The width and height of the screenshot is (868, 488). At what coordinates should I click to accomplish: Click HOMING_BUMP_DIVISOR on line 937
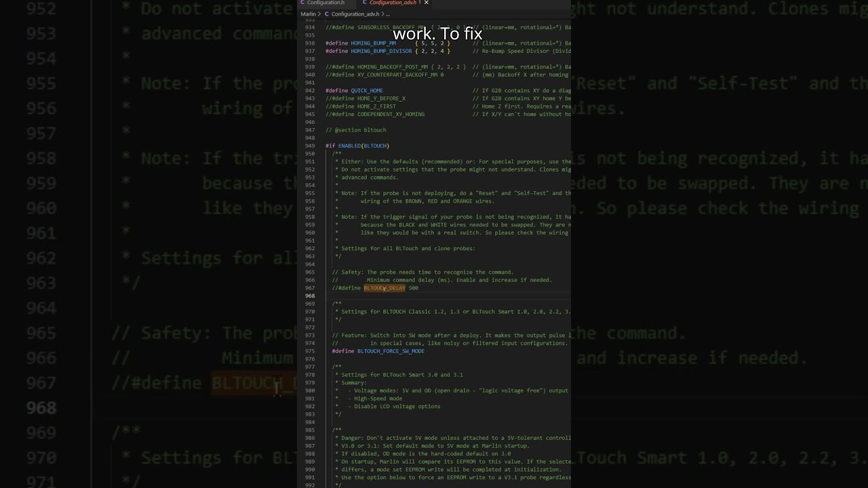point(381,51)
